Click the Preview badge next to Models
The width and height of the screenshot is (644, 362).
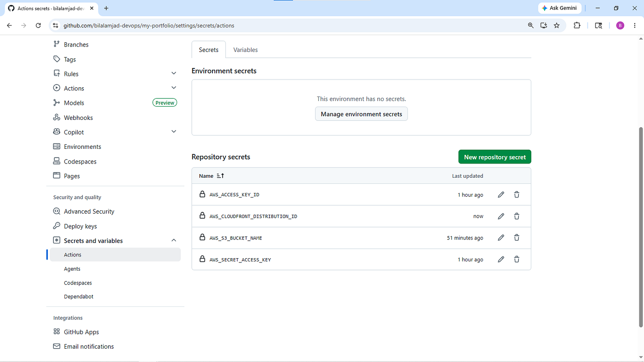165,103
